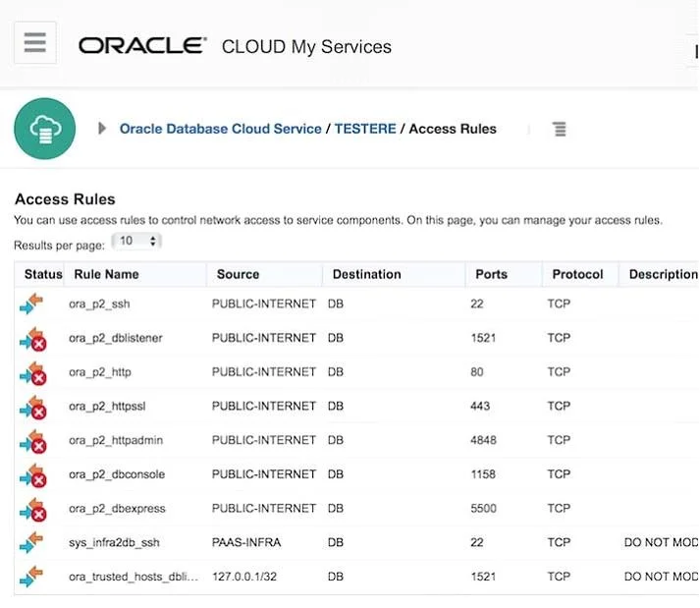Click the CLOUD My Services title
Viewport: 700px width, 608px height.
click(x=306, y=47)
